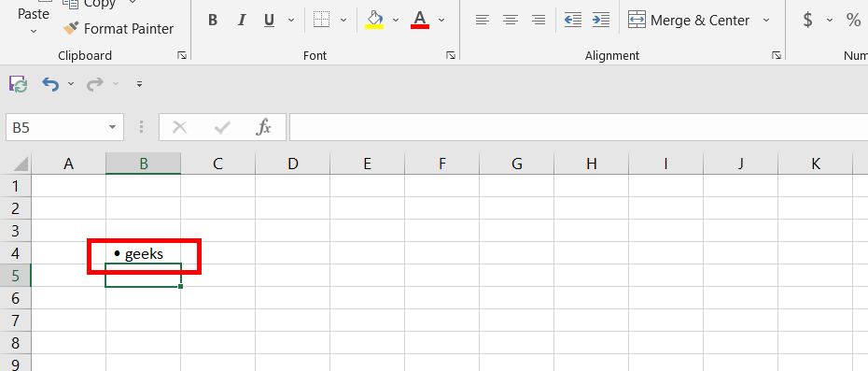
Task: Apply red font color
Action: coord(420,20)
